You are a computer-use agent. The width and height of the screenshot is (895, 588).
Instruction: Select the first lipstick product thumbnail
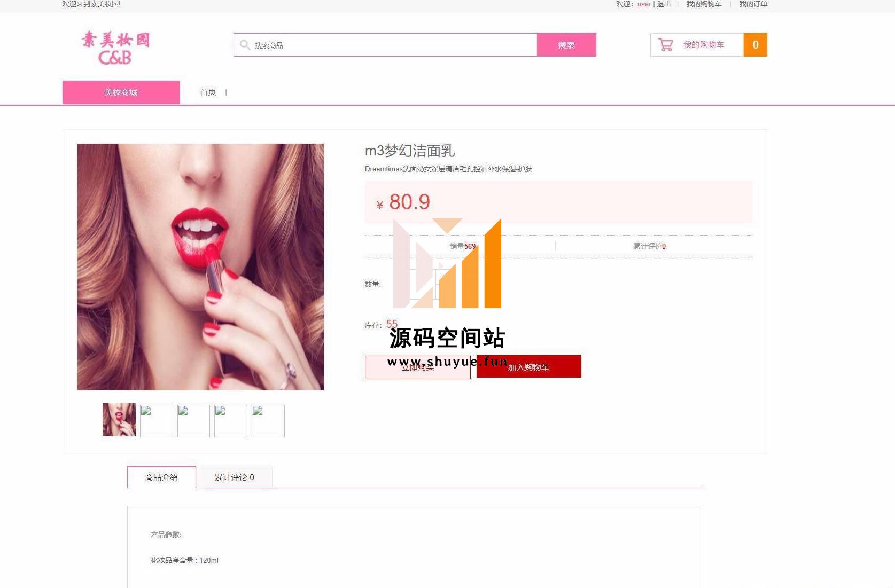click(x=119, y=420)
